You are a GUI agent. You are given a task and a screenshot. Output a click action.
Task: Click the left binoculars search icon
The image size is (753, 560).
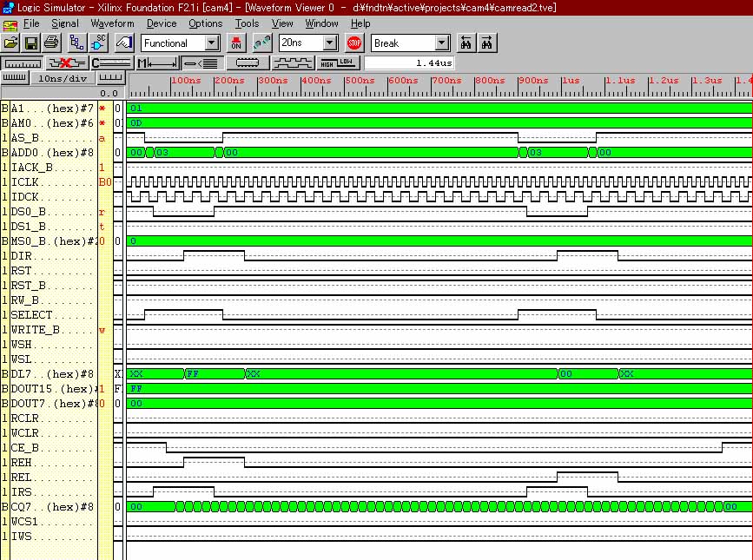point(466,43)
